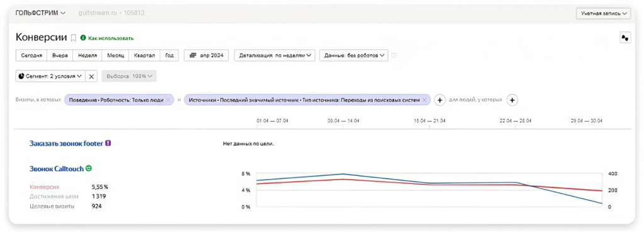644x235 pixels.
Task: Open the Звонок Calltouch goal link
Action: click(57, 168)
